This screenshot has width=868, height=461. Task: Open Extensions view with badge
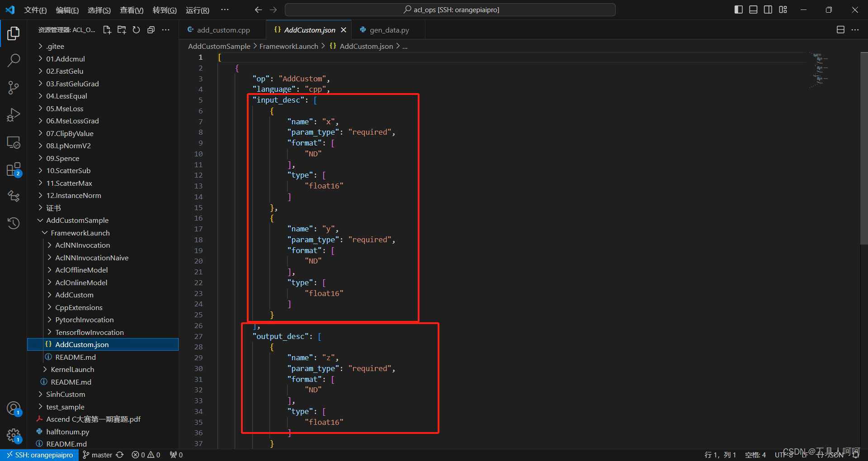[x=14, y=170]
